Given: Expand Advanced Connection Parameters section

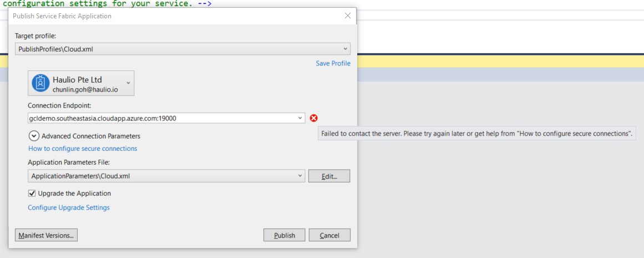Looking at the screenshot, I should click(x=33, y=136).
